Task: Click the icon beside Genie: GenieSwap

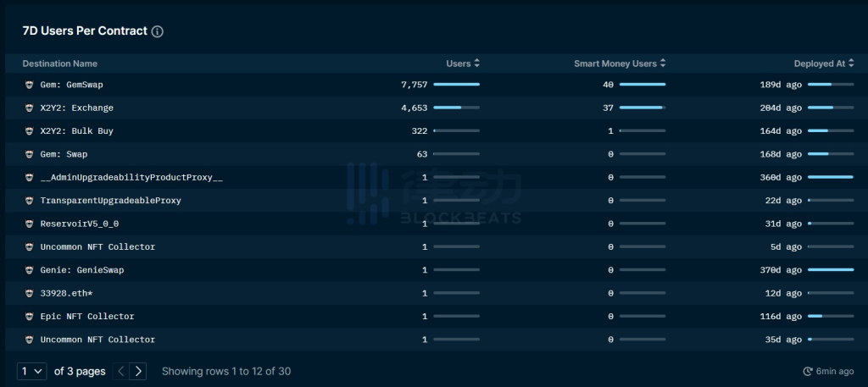Action: tap(30, 270)
